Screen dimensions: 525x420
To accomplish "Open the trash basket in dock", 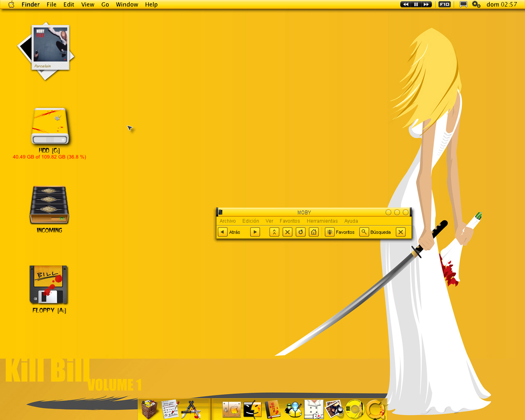I will click(149, 409).
